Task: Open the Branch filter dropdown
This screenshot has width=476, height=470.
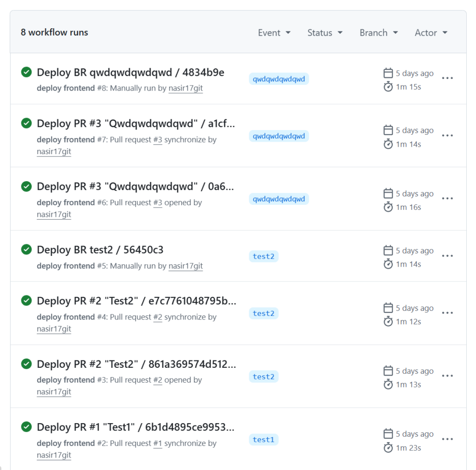Action: (x=378, y=33)
